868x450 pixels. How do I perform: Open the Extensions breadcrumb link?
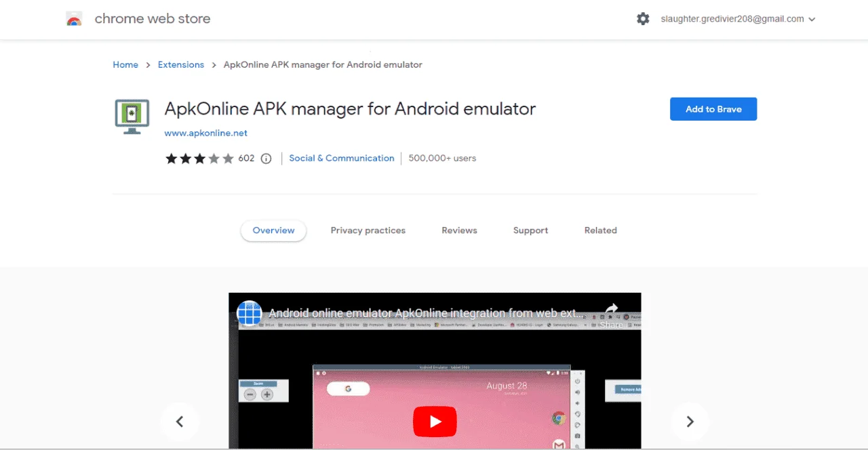pyautogui.click(x=181, y=64)
